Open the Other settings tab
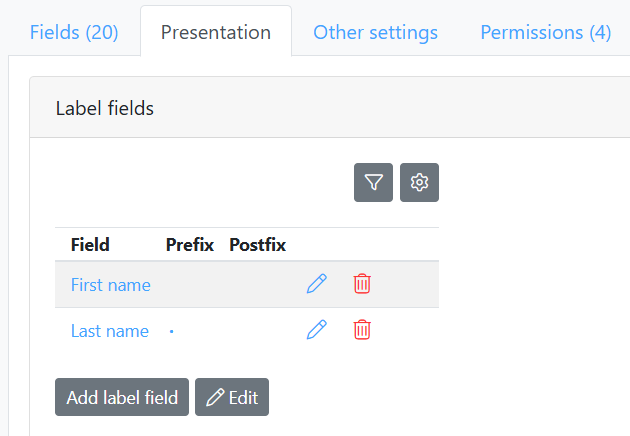 tap(375, 32)
